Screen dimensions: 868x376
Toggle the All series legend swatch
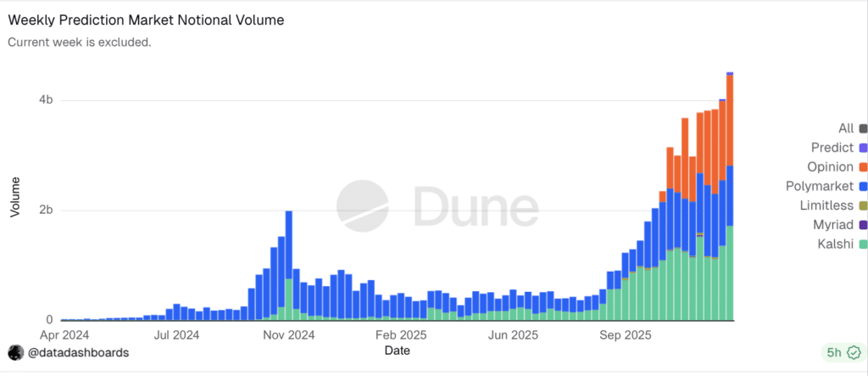point(863,129)
